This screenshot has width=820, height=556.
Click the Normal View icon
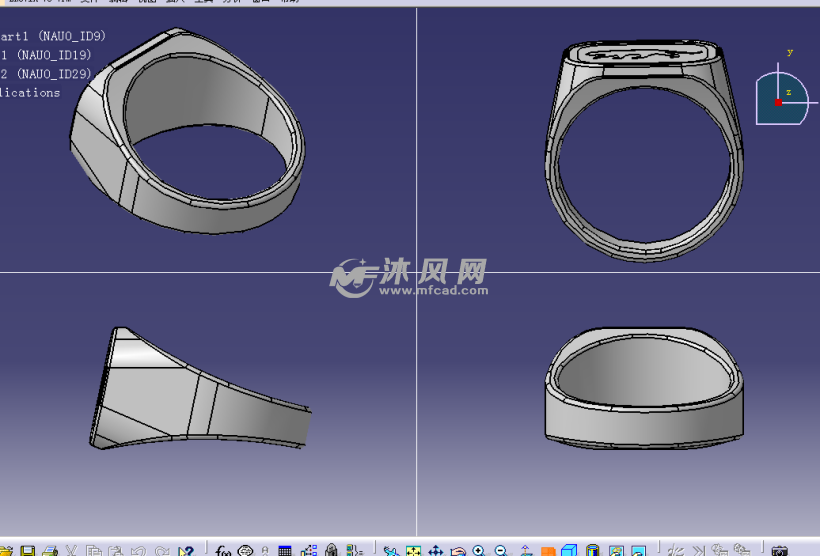point(525,551)
